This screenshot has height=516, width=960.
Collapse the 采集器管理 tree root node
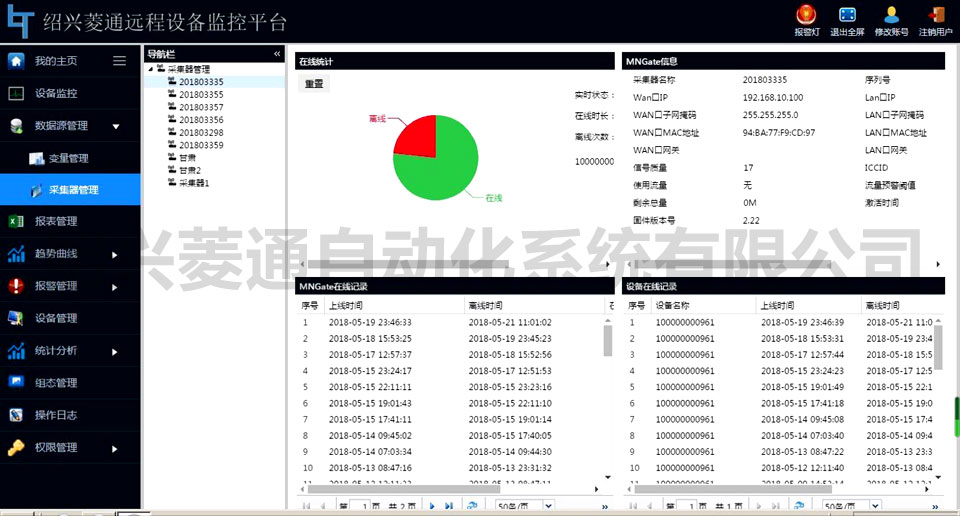[150, 69]
